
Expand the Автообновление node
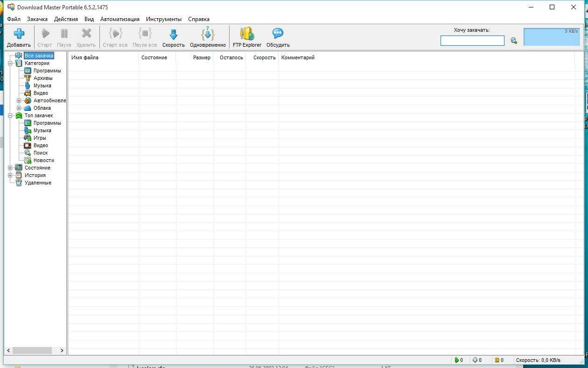tap(19, 100)
